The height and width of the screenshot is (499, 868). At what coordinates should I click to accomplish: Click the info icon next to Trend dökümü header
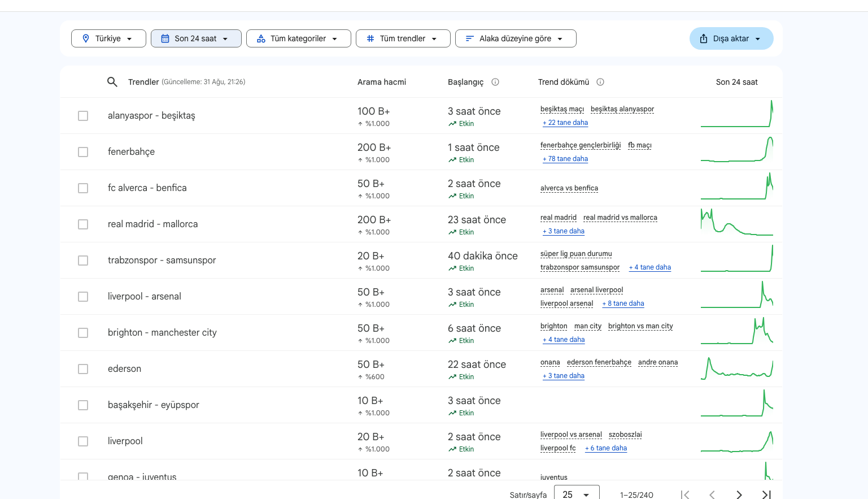coord(600,82)
